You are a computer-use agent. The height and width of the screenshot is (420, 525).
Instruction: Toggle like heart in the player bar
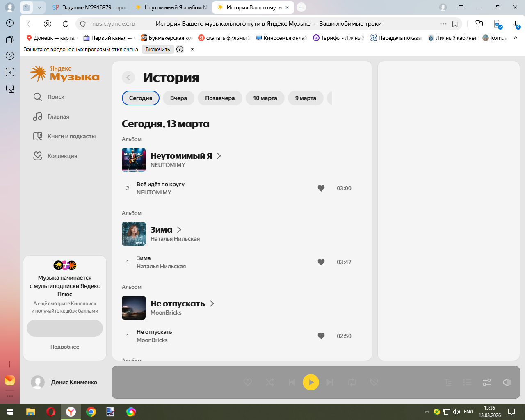click(248, 382)
